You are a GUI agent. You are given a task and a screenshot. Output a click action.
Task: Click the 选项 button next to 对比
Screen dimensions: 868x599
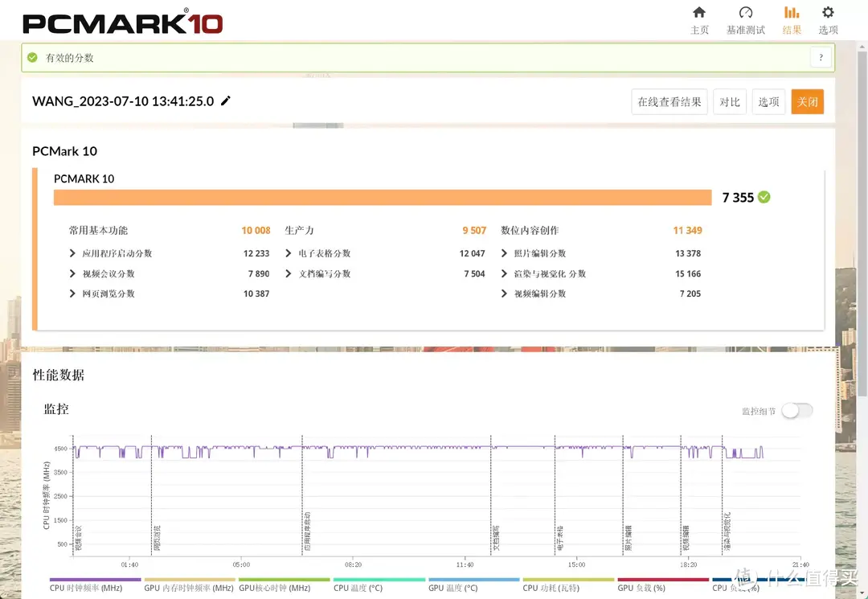[768, 102]
